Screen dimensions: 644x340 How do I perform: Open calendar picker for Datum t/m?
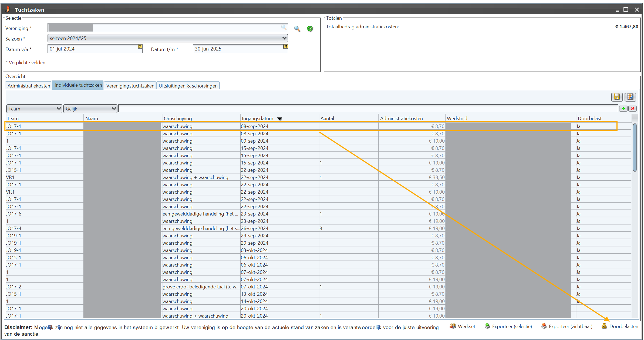[x=285, y=47]
